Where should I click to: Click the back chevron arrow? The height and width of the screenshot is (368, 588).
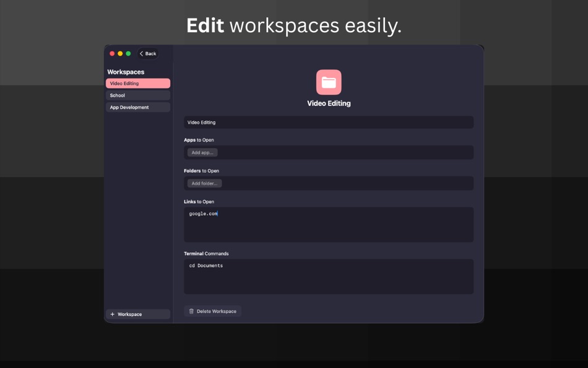(141, 53)
